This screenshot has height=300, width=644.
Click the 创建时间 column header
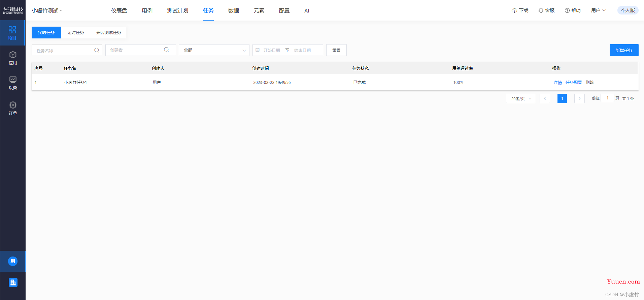[x=261, y=68]
